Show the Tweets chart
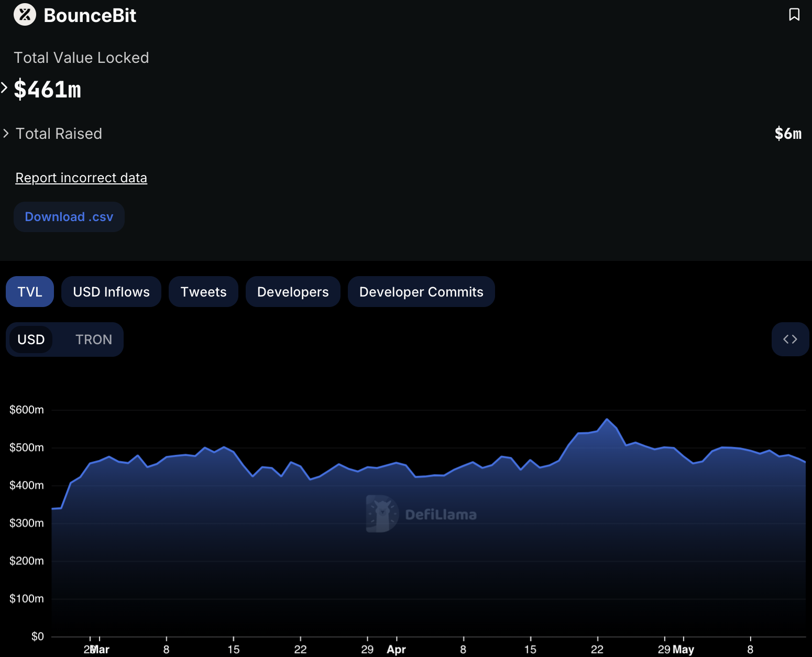This screenshot has height=657, width=812. 203,292
